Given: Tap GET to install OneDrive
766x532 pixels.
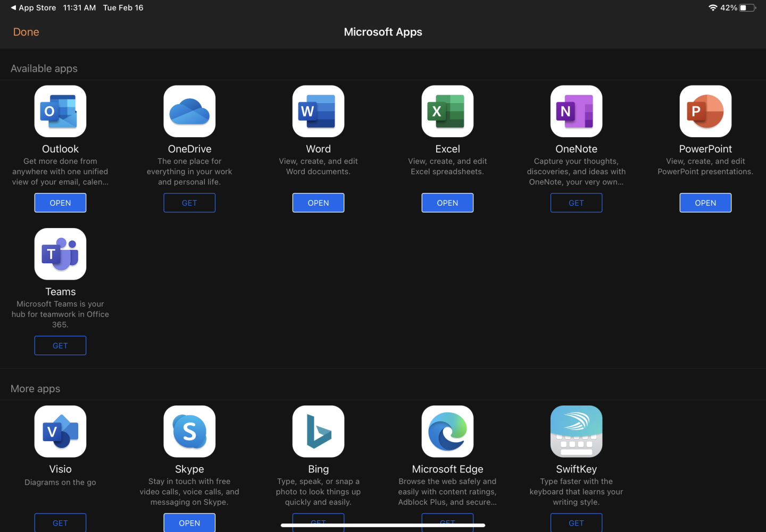Looking at the screenshot, I should click(x=189, y=202).
